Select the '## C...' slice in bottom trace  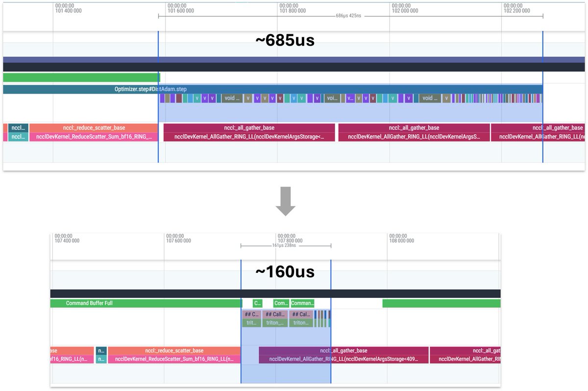[251, 314]
